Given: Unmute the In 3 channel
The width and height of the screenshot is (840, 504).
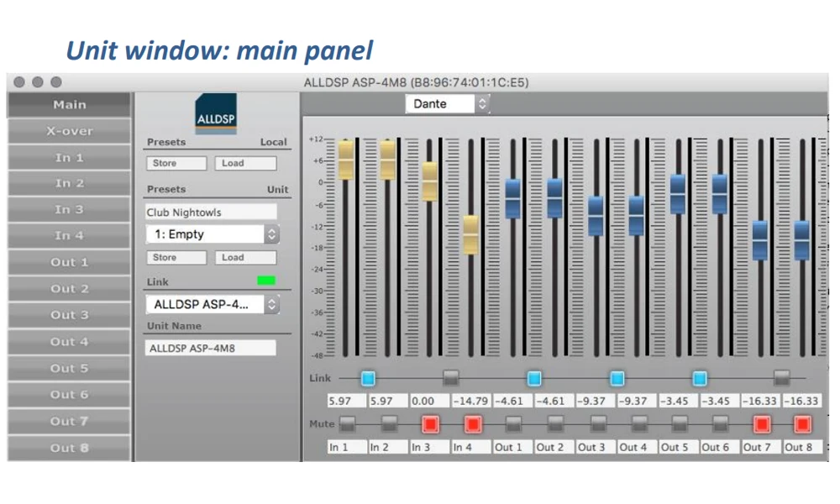Looking at the screenshot, I should (x=430, y=424).
